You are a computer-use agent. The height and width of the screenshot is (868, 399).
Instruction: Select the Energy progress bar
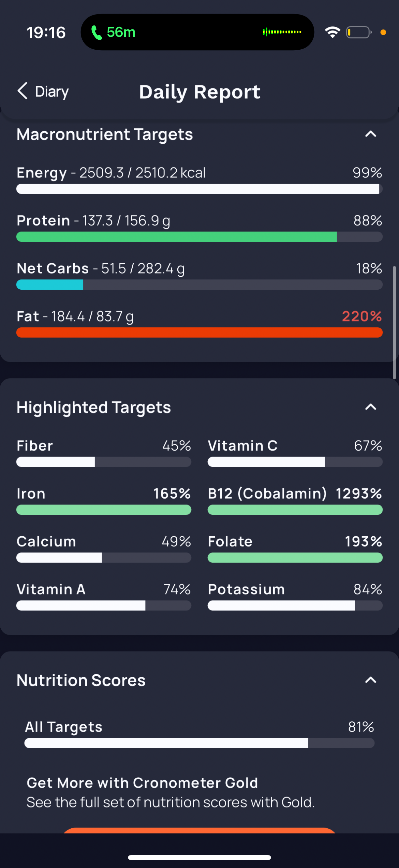click(199, 189)
